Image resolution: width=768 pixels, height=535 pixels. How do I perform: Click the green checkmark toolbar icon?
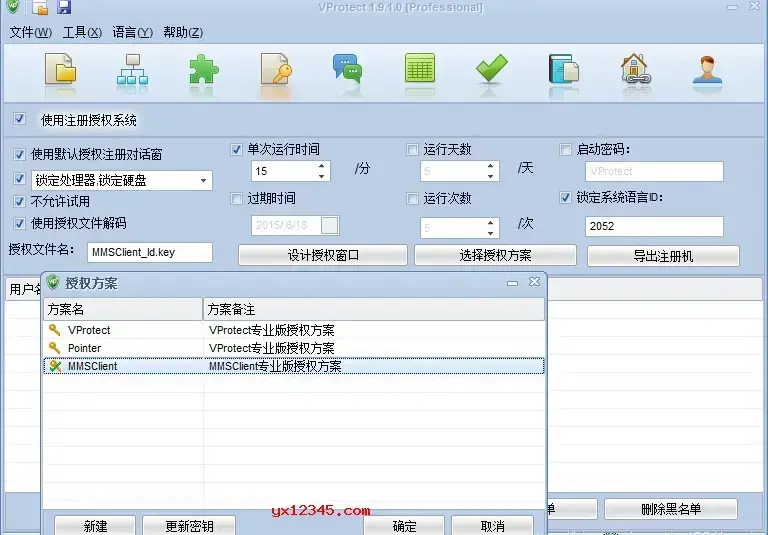click(491, 68)
